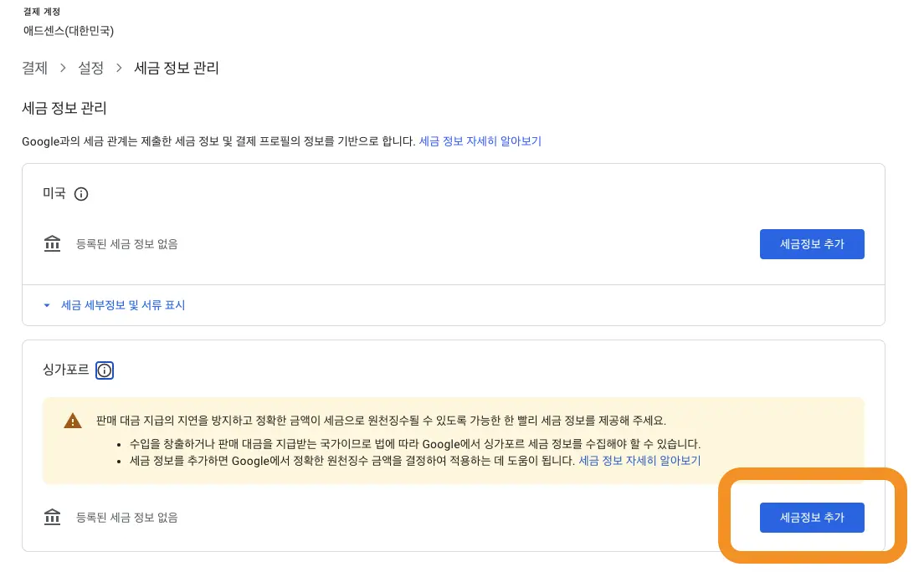Click 세금정보 추가 in the 미국 section
Viewport: 924px width, 572px height.
click(812, 243)
